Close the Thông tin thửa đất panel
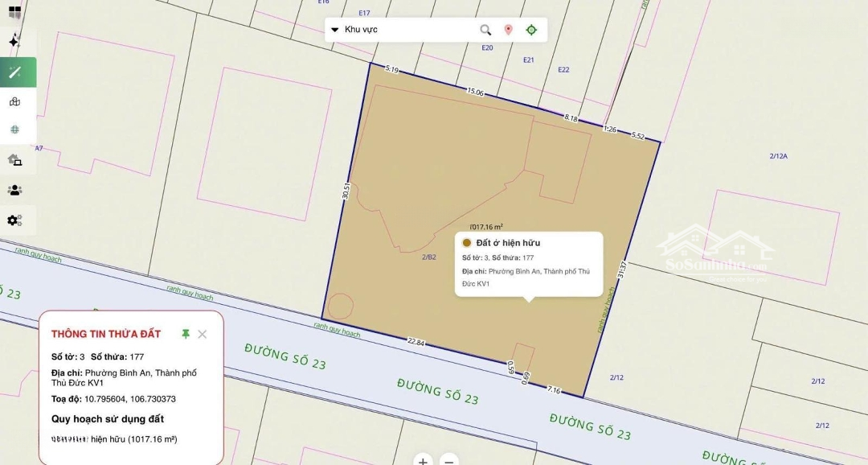The width and height of the screenshot is (868, 465). pyautogui.click(x=203, y=334)
